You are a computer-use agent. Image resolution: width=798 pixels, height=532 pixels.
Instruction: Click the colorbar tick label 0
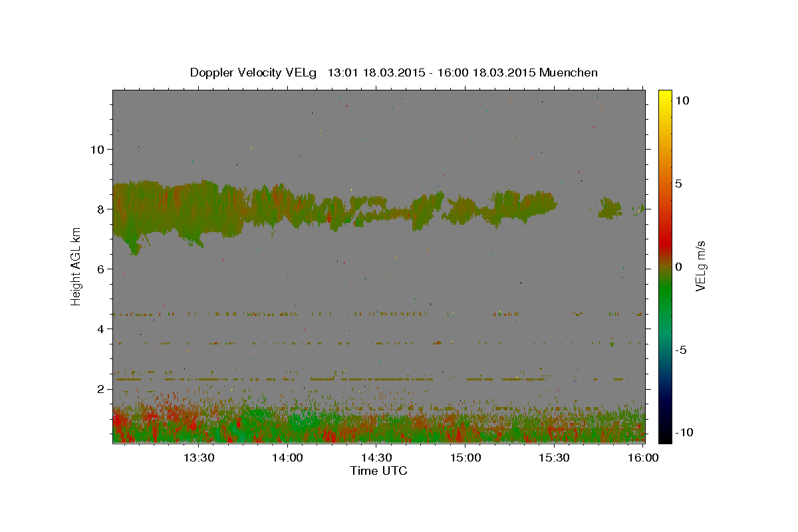point(678,267)
